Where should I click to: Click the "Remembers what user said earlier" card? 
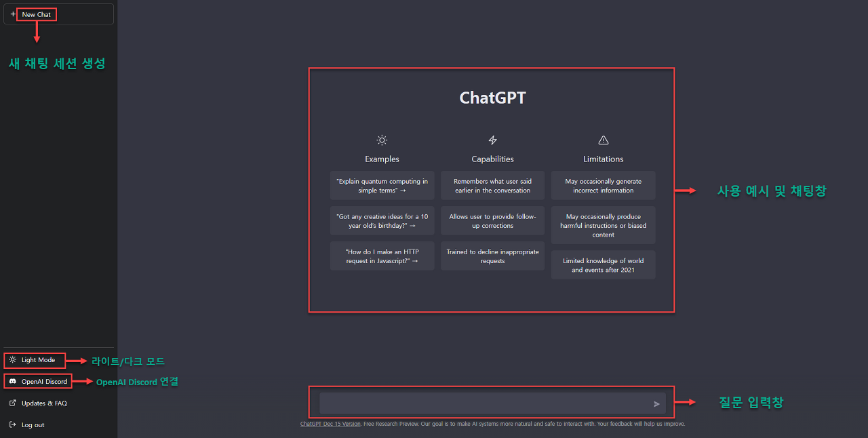coord(493,186)
